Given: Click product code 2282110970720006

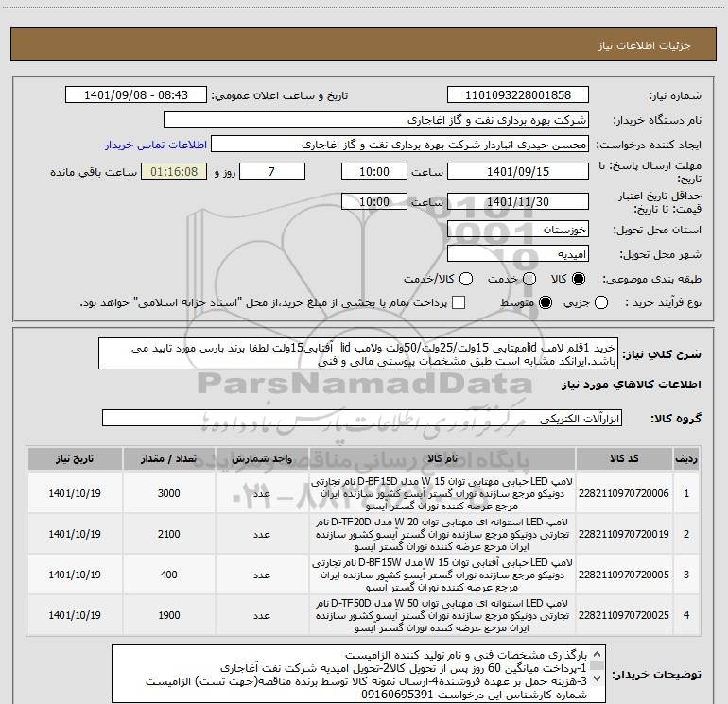Looking at the screenshot, I should [624, 493].
